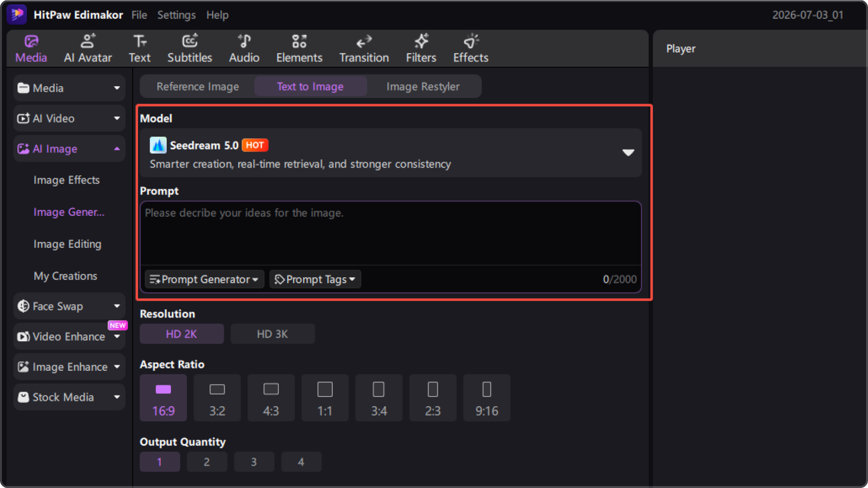Open the Prompt Tags dropdown
The width and height of the screenshot is (868, 488).
coord(315,279)
